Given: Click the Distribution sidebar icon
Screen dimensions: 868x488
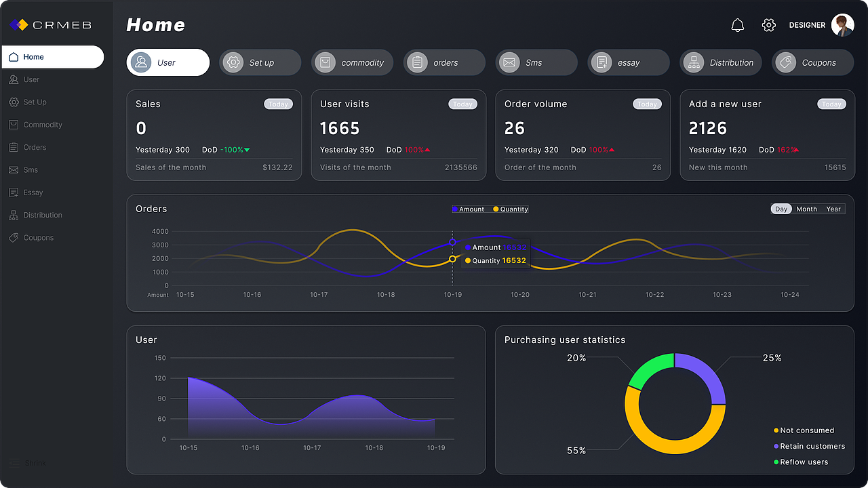Looking at the screenshot, I should click(x=14, y=215).
